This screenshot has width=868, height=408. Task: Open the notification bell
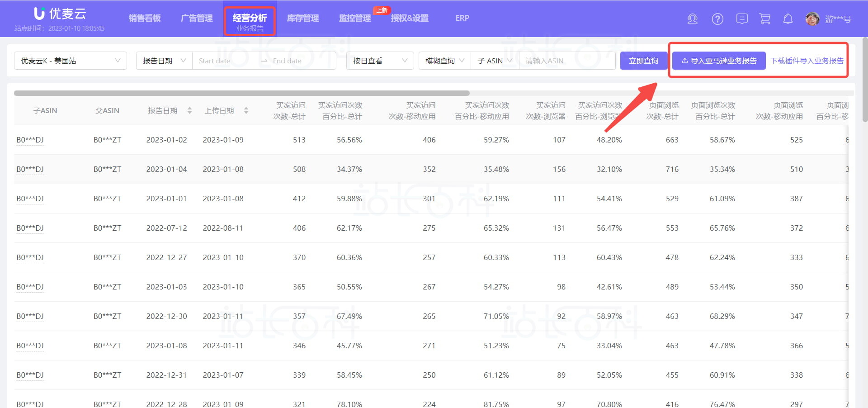click(788, 19)
